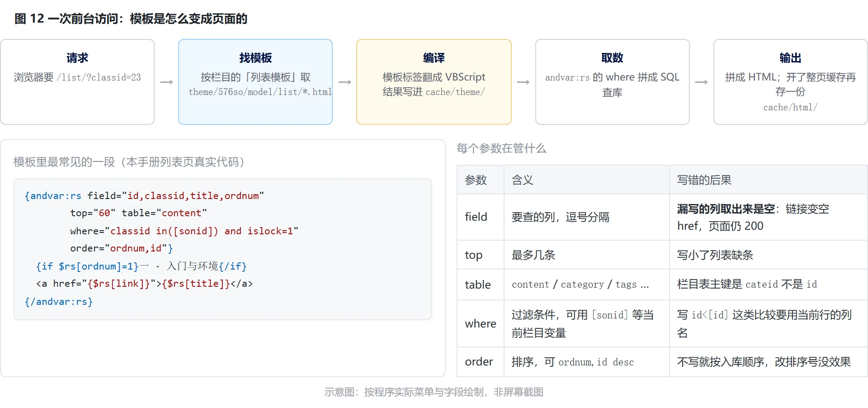Click cell 写小了列表缺条

pyautogui.click(x=769, y=255)
